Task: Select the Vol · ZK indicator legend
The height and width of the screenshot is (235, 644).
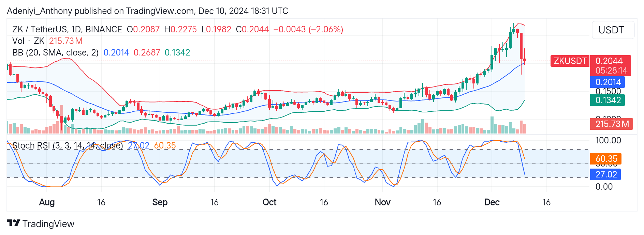Action: (x=28, y=41)
